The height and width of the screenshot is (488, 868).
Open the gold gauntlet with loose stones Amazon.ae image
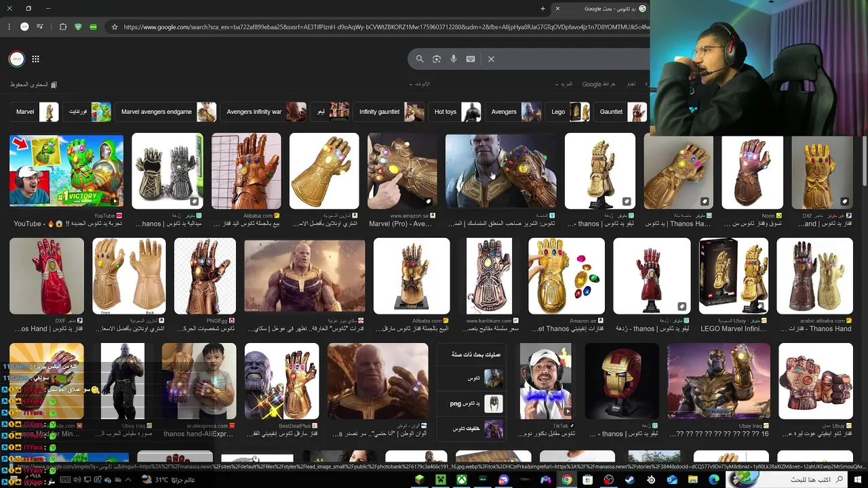coord(566,276)
